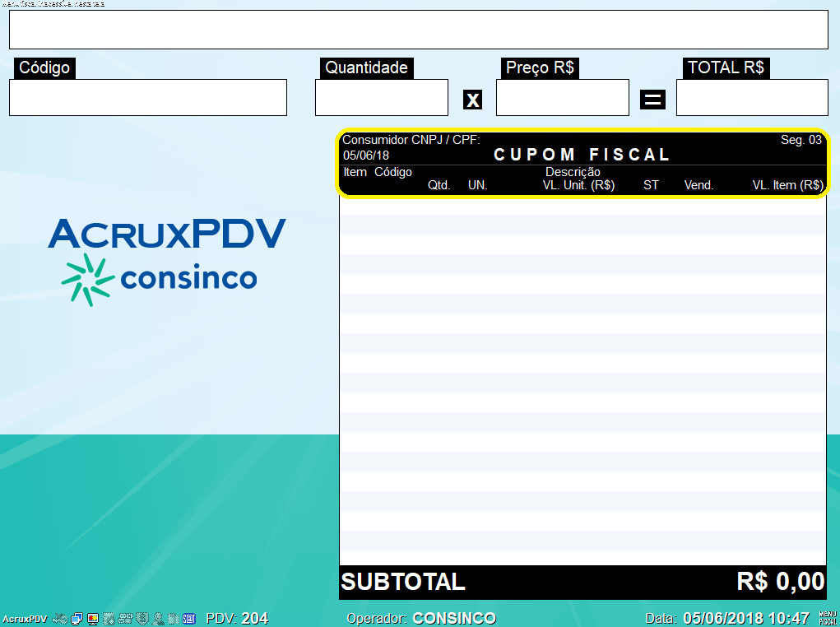Click the VL. Item (R$) column header
The height and width of the screenshot is (627, 840).
788,185
